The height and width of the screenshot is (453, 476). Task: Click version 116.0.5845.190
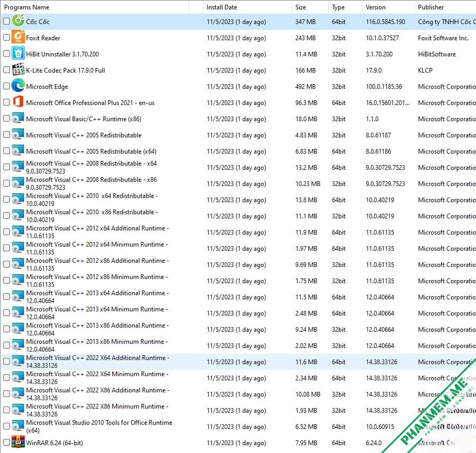pyautogui.click(x=385, y=22)
